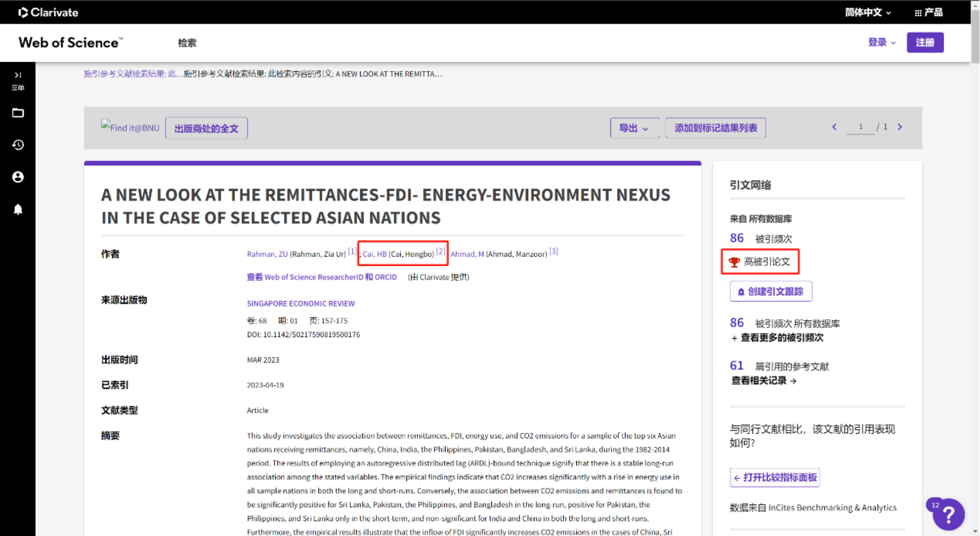
Task: Click the 注册 register button
Action: click(925, 42)
